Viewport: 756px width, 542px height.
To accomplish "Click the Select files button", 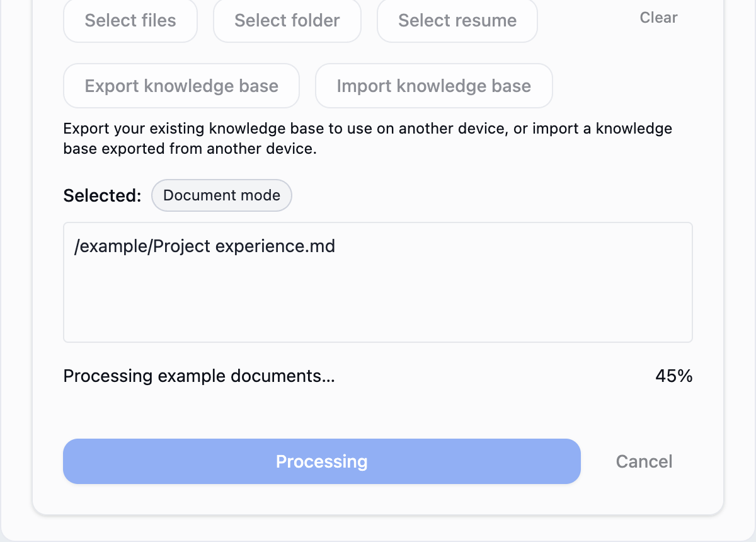I will click(130, 20).
